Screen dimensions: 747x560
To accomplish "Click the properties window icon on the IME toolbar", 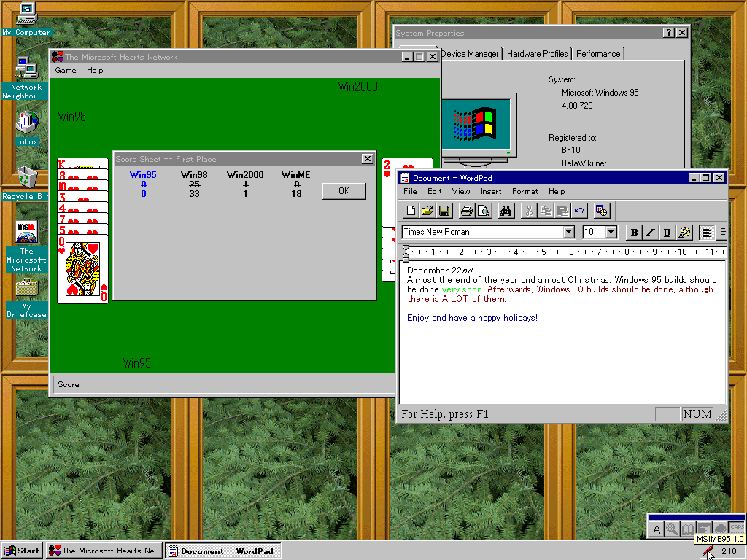I will point(703,528).
